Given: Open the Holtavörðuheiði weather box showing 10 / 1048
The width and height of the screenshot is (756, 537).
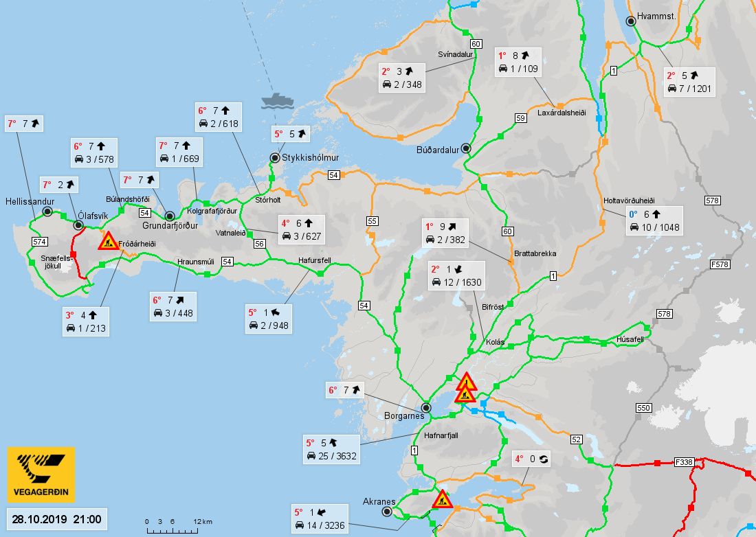Looking at the screenshot, I should tap(654, 220).
